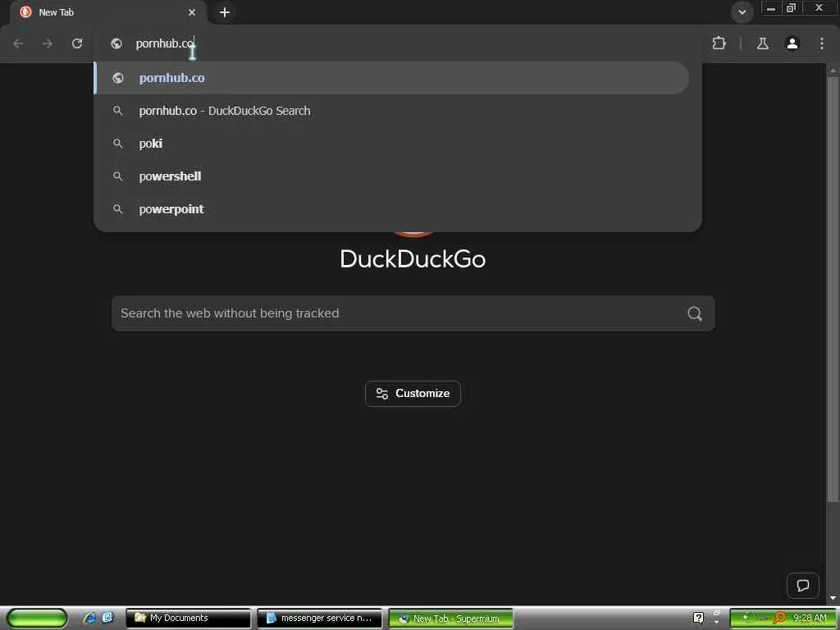Expand the tab search chevron

click(742, 11)
